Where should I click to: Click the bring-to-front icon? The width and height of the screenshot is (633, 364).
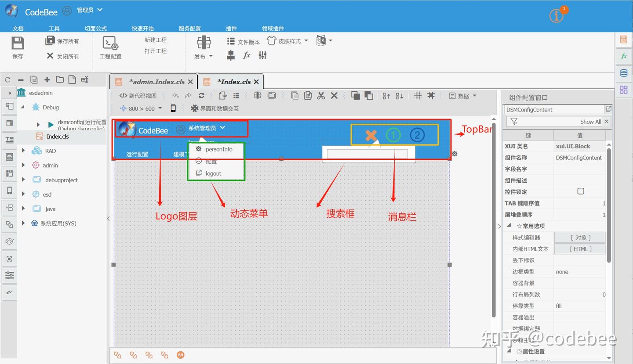(x=356, y=96)
